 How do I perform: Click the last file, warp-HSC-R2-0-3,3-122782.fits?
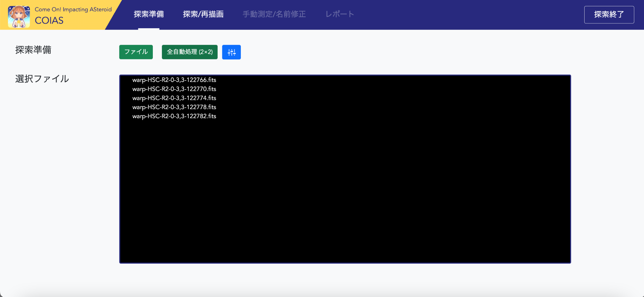coord(174,116)
